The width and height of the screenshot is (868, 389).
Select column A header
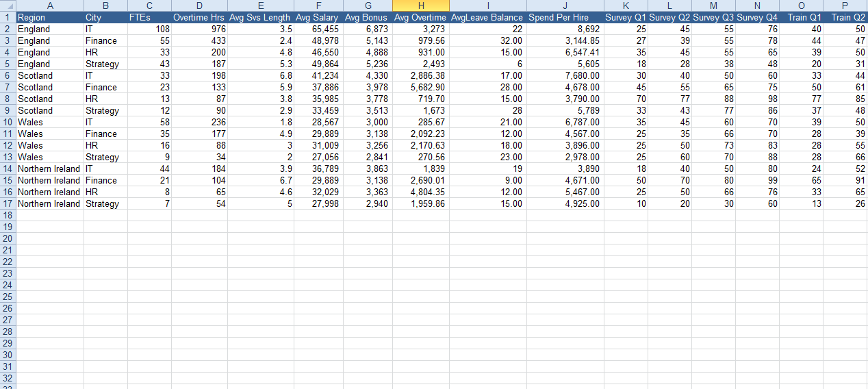coord(50,5)
